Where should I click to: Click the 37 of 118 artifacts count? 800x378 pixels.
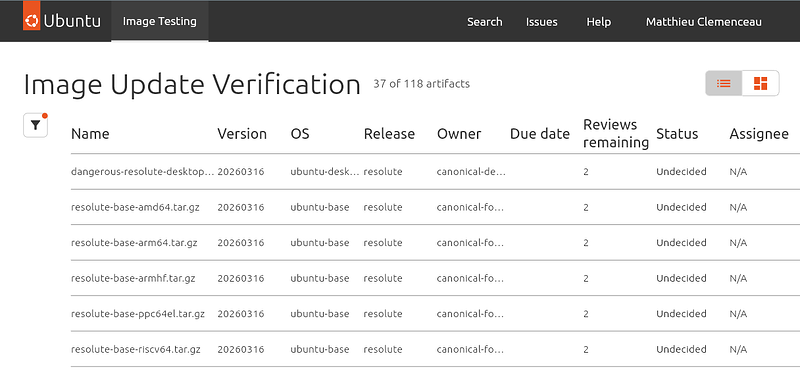(421, 84)
